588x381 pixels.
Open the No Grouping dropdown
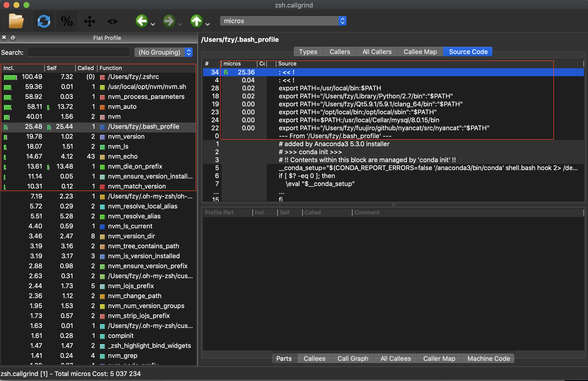coord(164,52)
